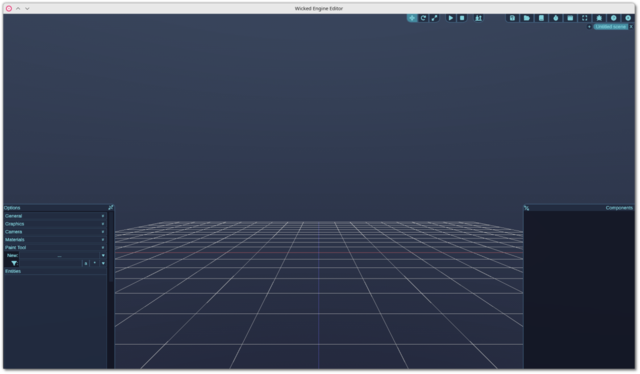640x374 pixels.
Task: Click the Save scene icon
Action: [x=512, y=18]
